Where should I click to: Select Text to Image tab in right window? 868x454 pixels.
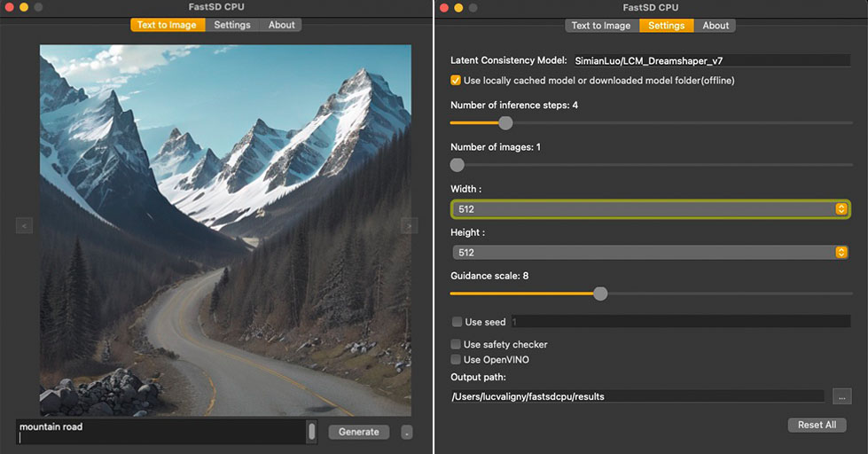click(601, 26)
